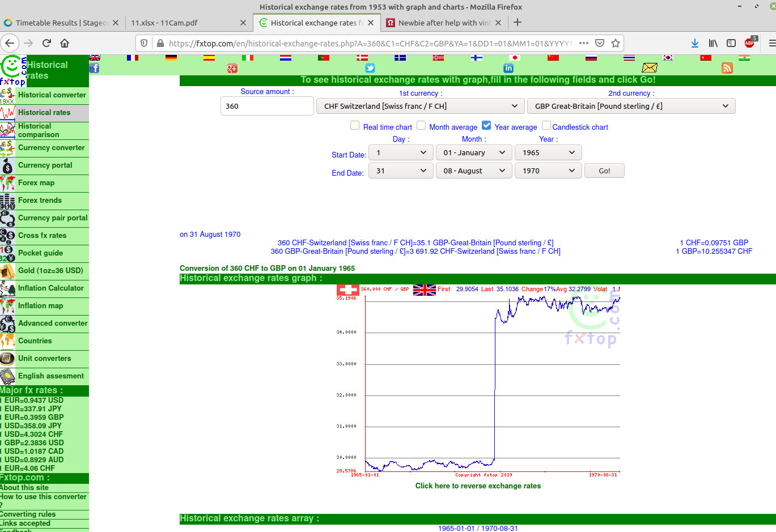
Task: Click the browser Reload button
Action: [46, 43]
